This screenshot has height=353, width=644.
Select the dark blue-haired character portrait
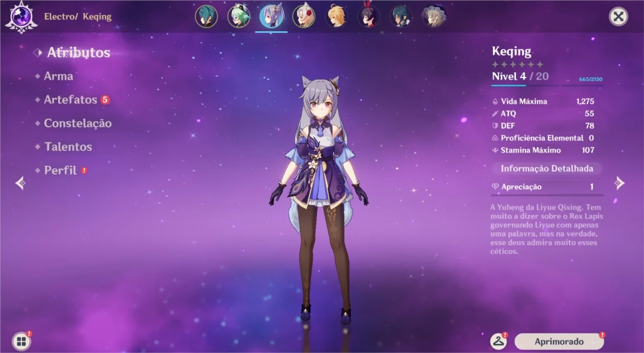[401, 17]
